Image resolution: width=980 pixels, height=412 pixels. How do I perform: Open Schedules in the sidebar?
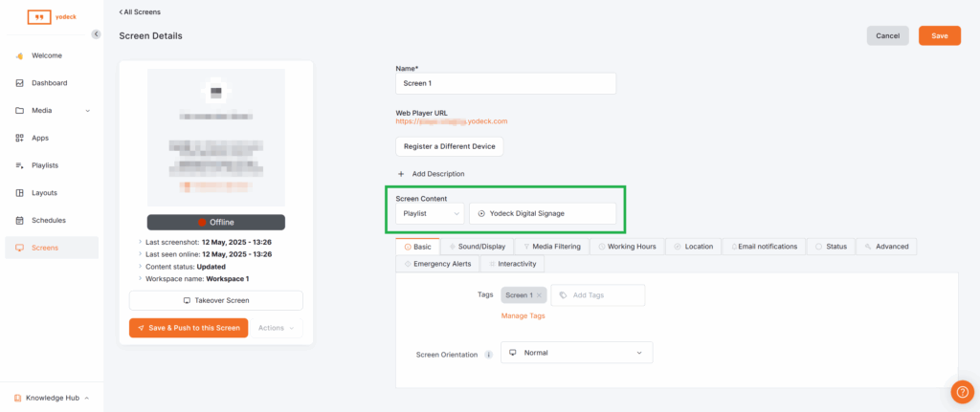[48, 220]
